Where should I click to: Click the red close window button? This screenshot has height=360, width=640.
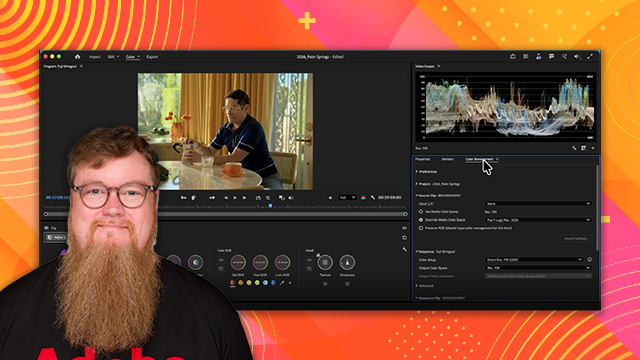tap(46, 57)
